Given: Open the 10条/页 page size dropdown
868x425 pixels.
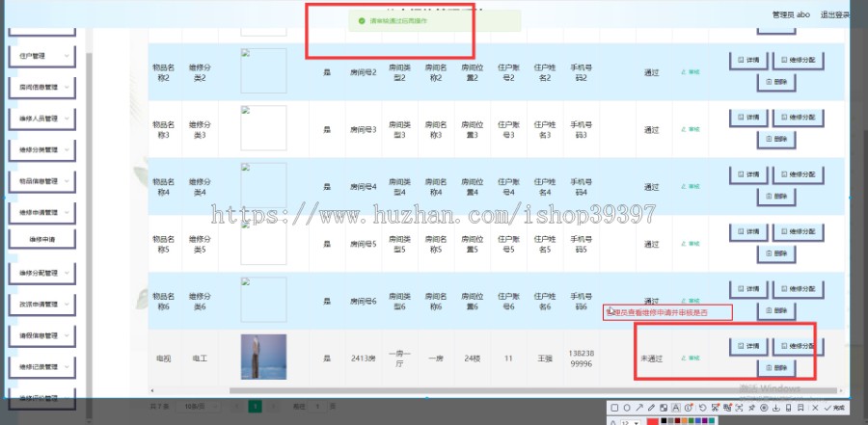Looking at the screenshot, I should click(198, 407).
